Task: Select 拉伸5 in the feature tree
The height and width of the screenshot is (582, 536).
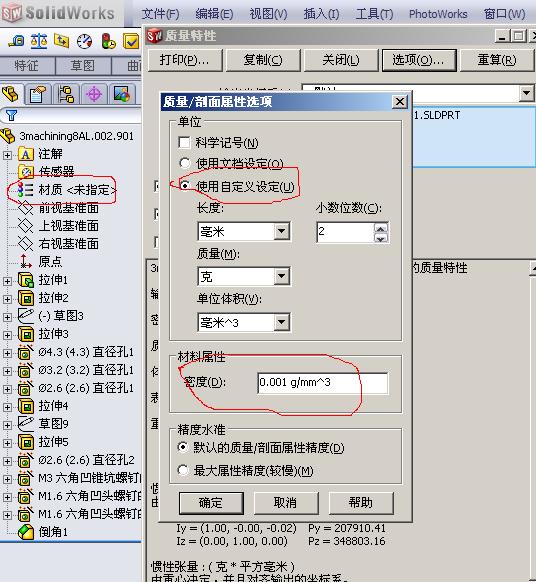Action: pos(53,442)
